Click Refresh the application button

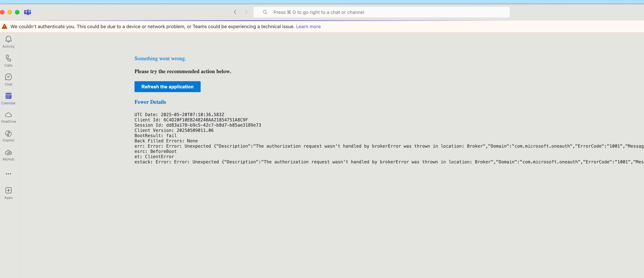(167, 87)
